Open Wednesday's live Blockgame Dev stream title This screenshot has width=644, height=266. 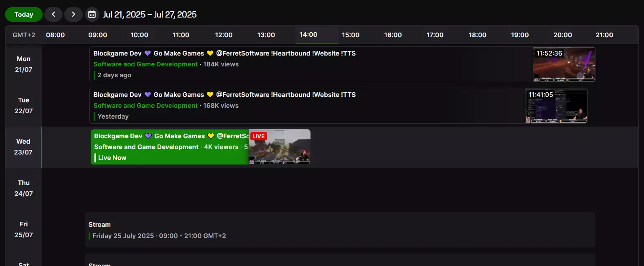pyautogui.click(x=171, y=136)
